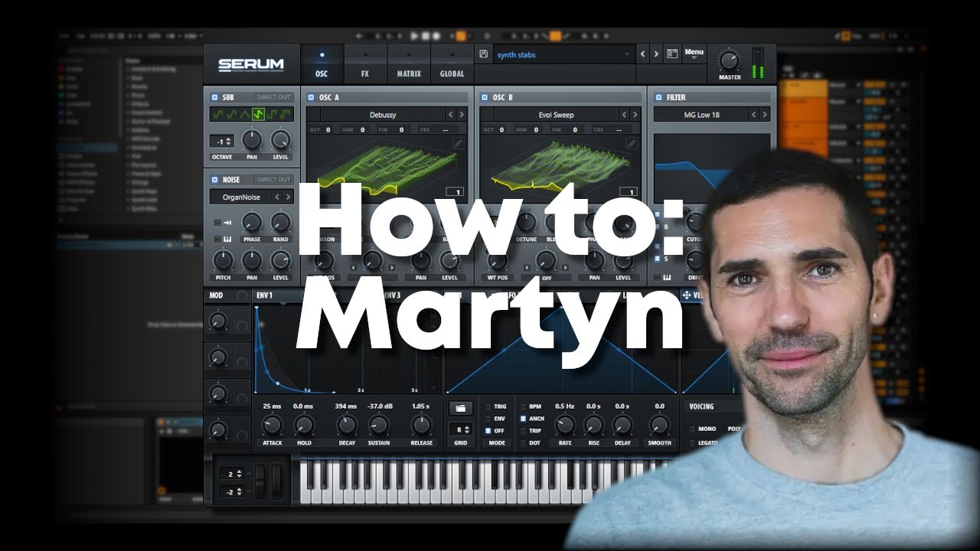Click the save preset floppy icon
980x551 pixels.
click(483, 54)
